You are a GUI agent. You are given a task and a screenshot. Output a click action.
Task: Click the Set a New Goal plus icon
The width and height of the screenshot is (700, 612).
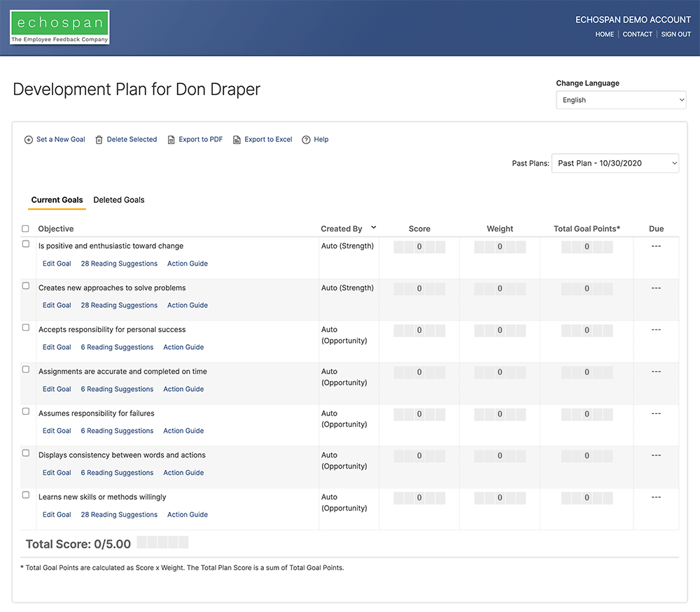(x=29, y=140)
